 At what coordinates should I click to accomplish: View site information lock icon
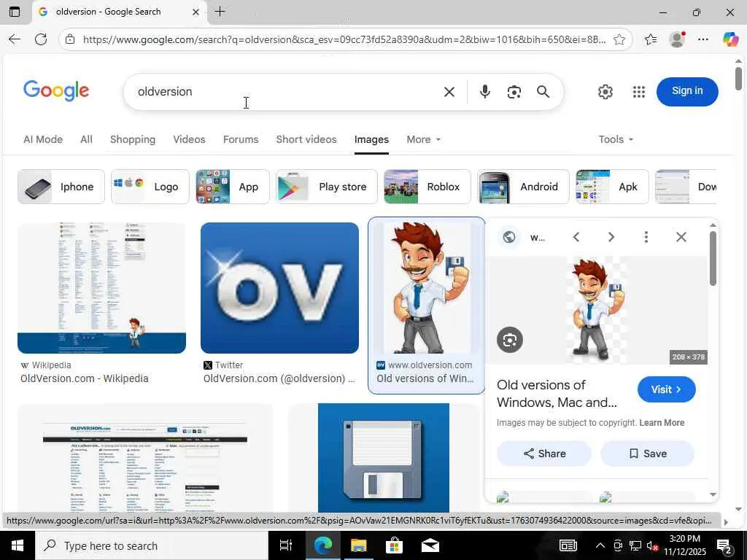(x=70, y=39)
